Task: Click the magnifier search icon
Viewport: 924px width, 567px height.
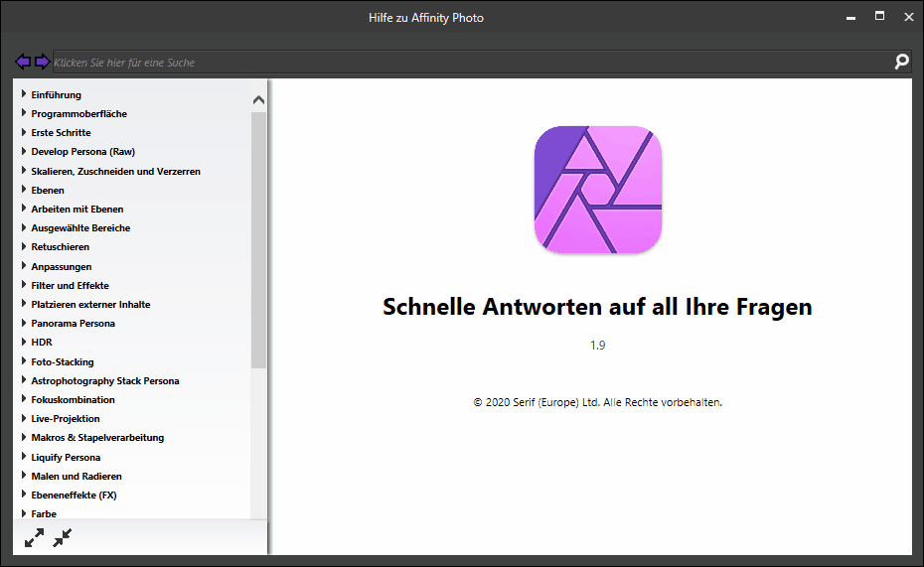Action: (901, 62)
